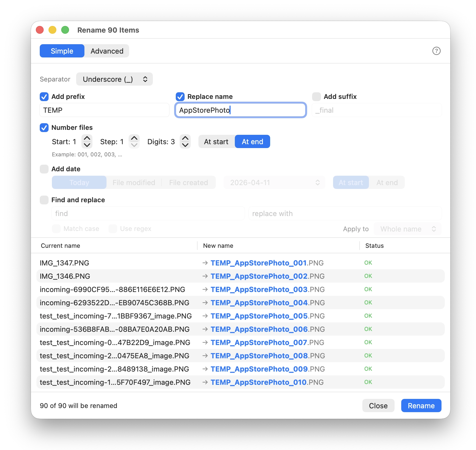Increase Digits count with up arrow

point(185,138)
